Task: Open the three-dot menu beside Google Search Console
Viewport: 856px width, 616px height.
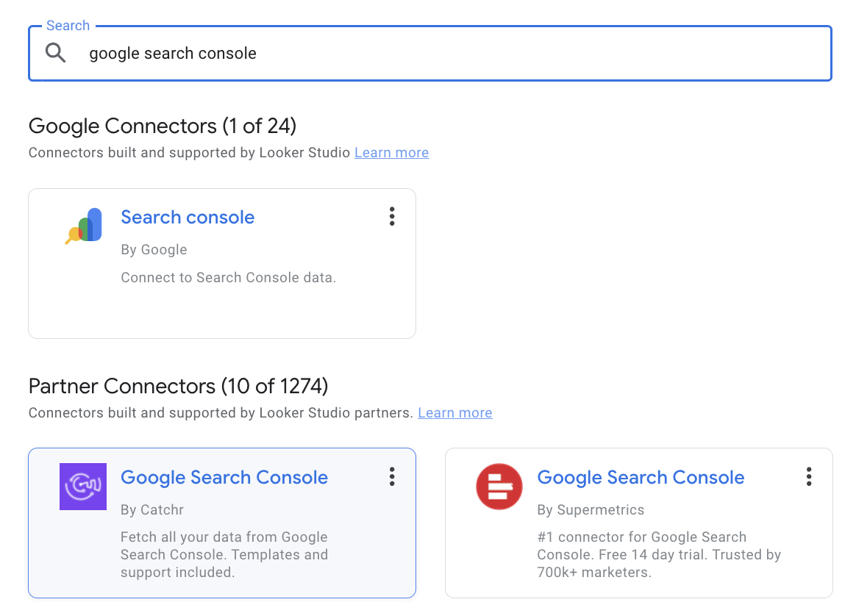Action: click(392, 477)
